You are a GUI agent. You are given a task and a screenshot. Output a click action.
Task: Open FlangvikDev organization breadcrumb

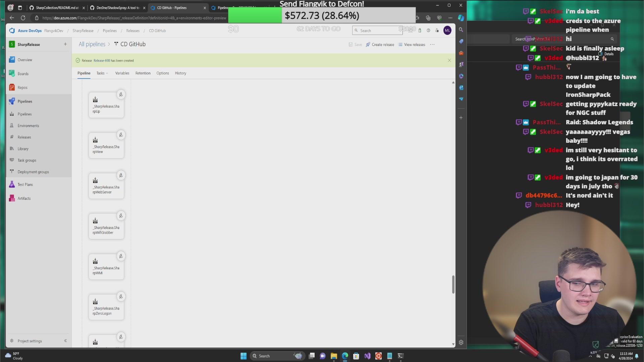point(54,31)
